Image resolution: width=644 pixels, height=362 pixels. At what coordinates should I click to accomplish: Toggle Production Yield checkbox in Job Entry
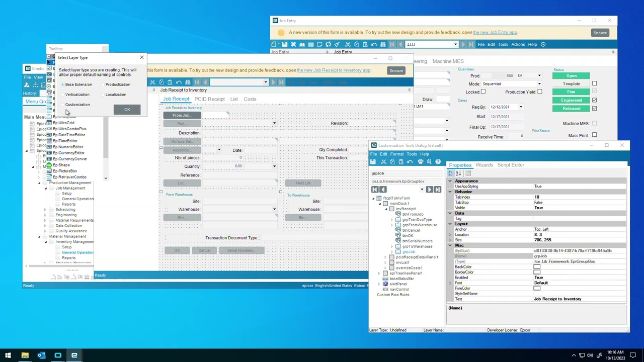[x=539, y=92]
